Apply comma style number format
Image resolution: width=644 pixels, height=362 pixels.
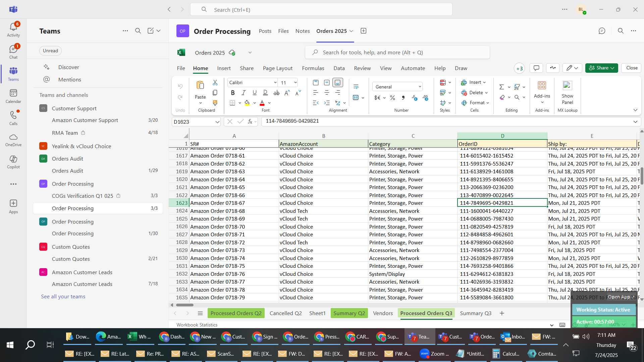click(x=403, y=98)
